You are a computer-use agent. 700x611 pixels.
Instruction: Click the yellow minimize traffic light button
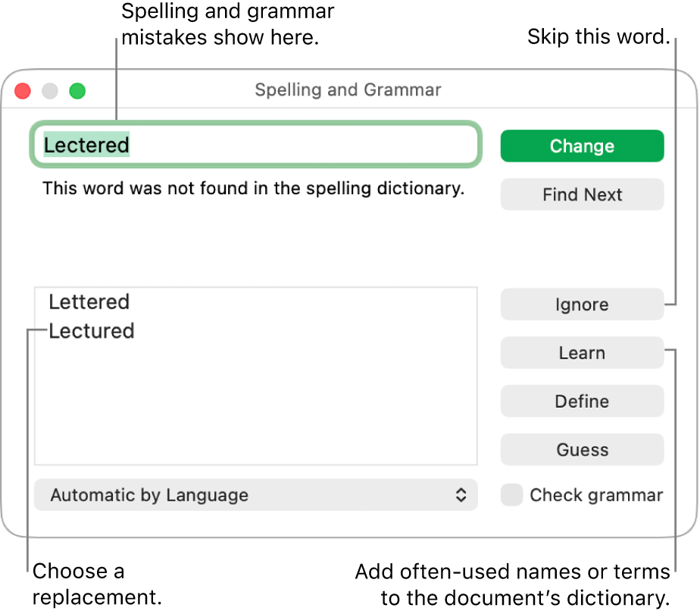point(49,91)
